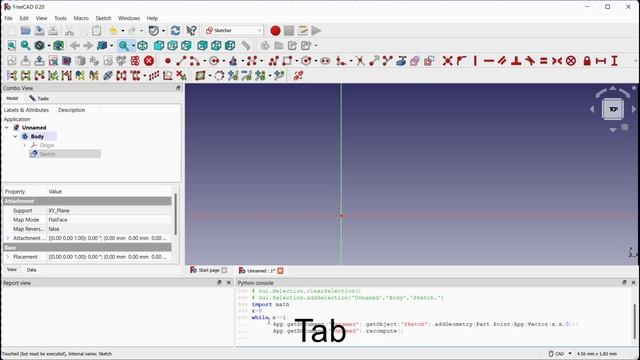Toggle the bounding box icon
The image size is (640, 360).
(58, 45)
